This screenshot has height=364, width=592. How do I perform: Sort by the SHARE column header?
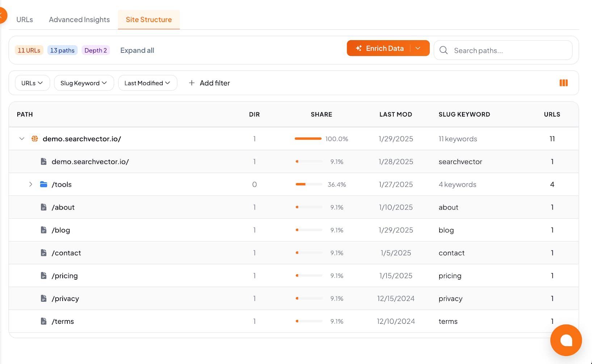point(322,114)
